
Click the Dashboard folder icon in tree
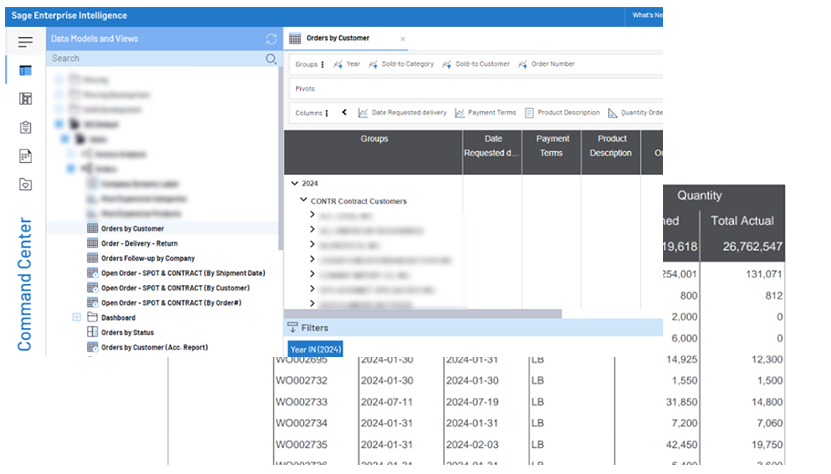(92, 317)
